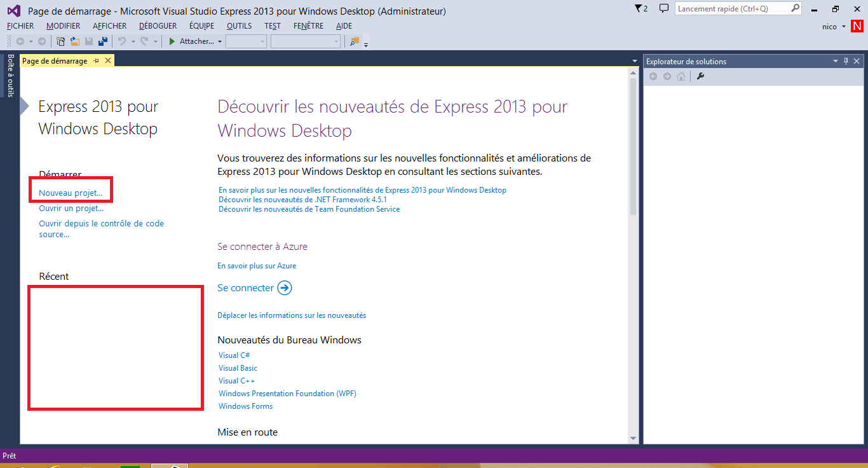
Task: Click the Visual Studio logo icon
Action: point(13,11)
